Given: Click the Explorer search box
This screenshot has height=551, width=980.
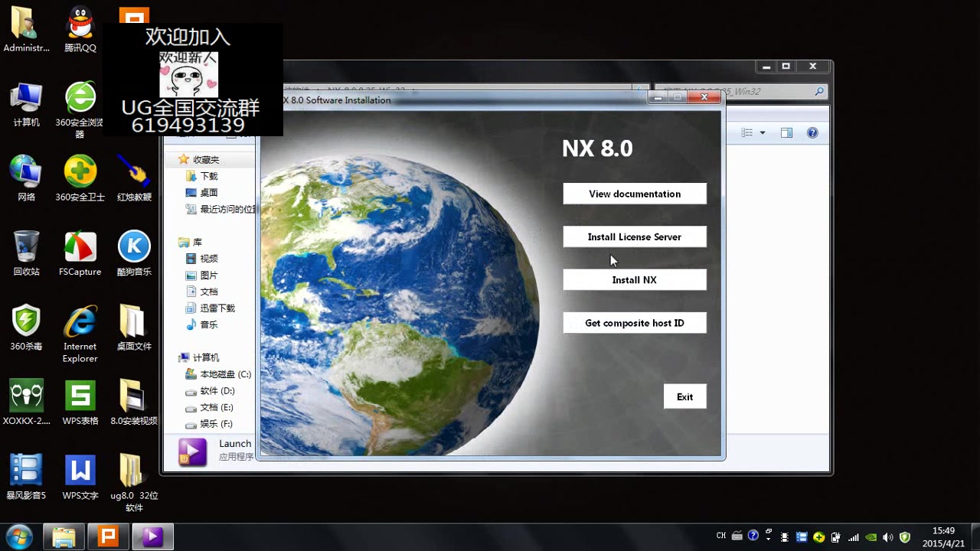Looking at the screenshot, I should tap(740, 92).
